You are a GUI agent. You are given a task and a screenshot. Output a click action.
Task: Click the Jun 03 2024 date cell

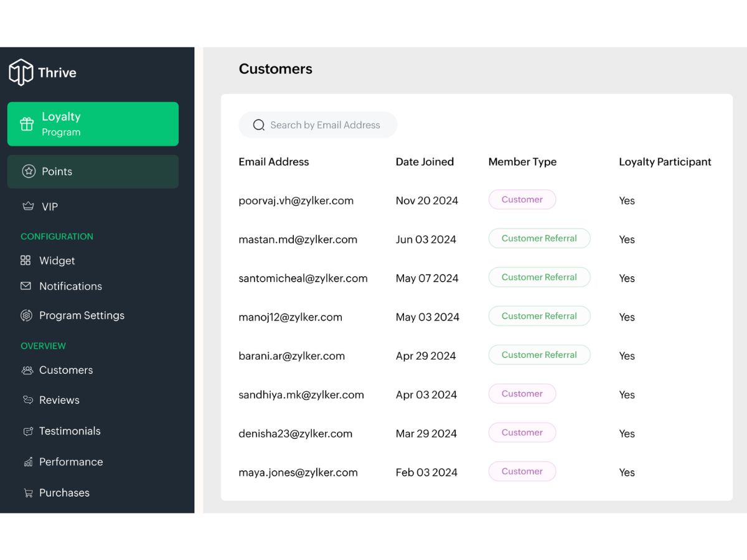426,240
